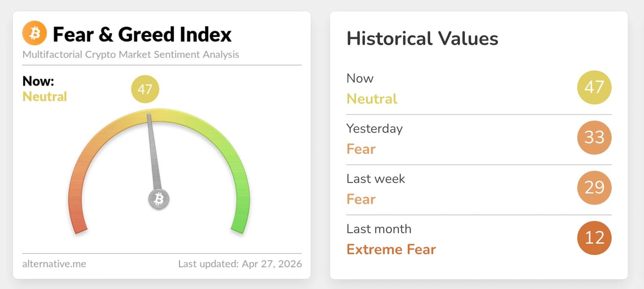The height and width of the screenshot is (289, 644).
Task: Click the Yesterday Fear label
Action: click(x=361, y=149)
